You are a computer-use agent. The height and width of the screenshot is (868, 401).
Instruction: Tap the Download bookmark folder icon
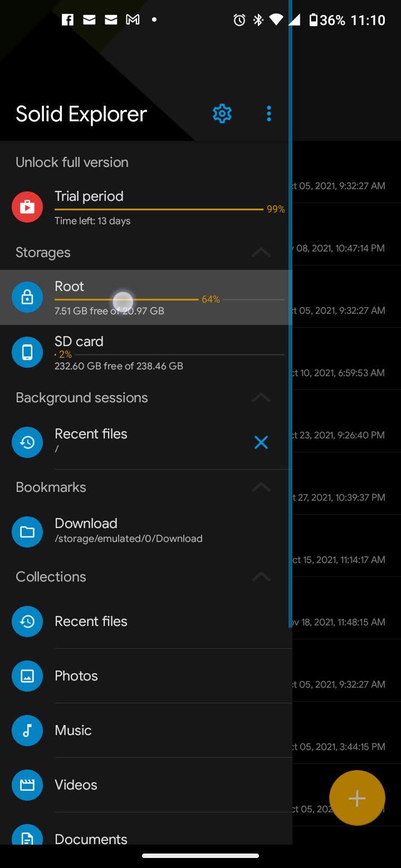(27, 531)
